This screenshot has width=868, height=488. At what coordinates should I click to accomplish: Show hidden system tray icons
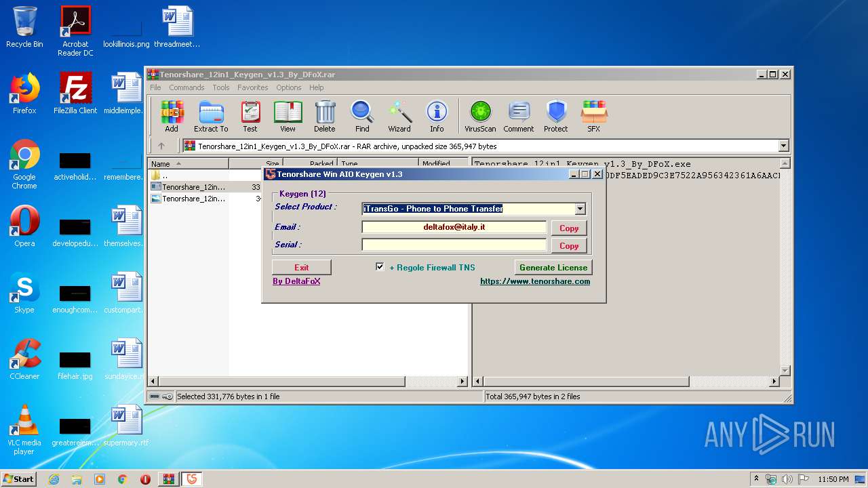[x=756, y=479]
